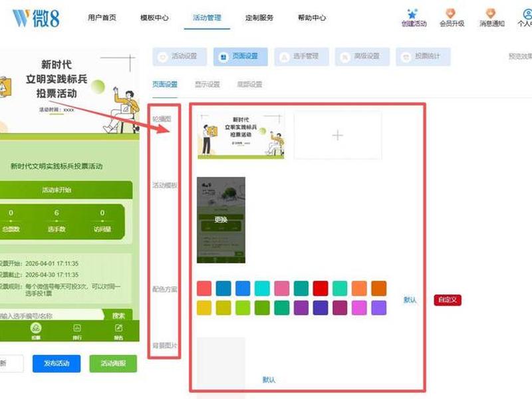The image size is (532, 399).
Task: Click the 搜索 button in the preview
Action: pyautogui.click(x=118, y=315)
